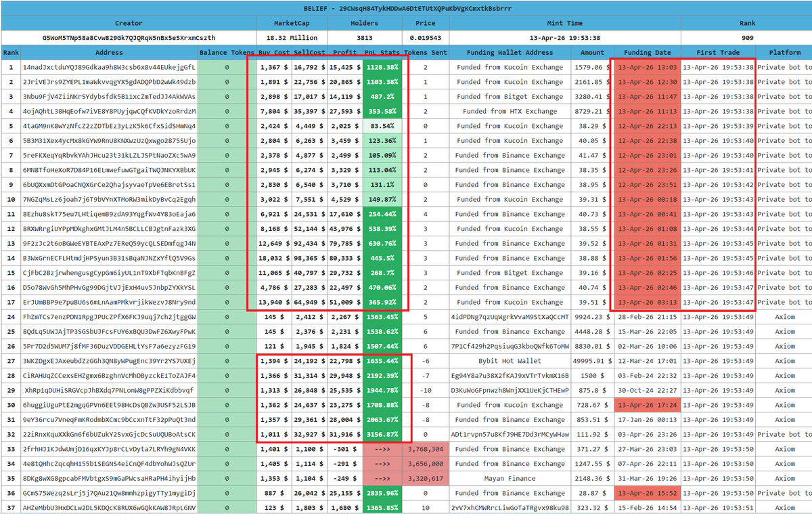Click the Tokens Sent column header
This screenshot has height=514, width=812.
(425, 52)
